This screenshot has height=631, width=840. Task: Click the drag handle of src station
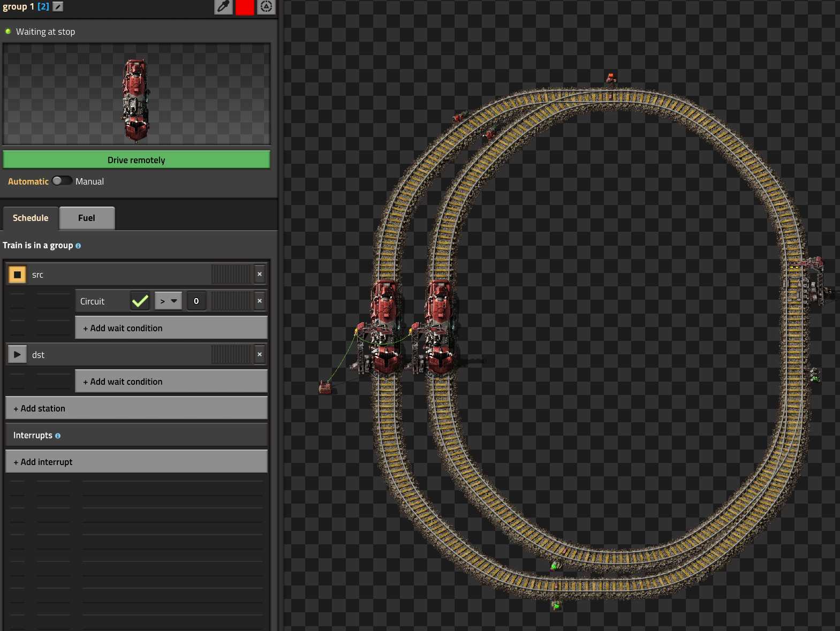(231, 274)
